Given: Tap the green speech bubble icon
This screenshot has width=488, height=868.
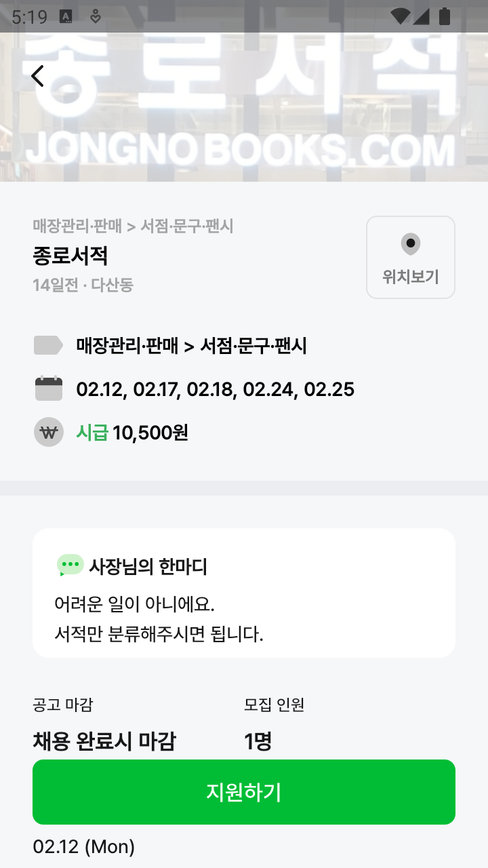Looking at the screenshot, I should point(70,565).
